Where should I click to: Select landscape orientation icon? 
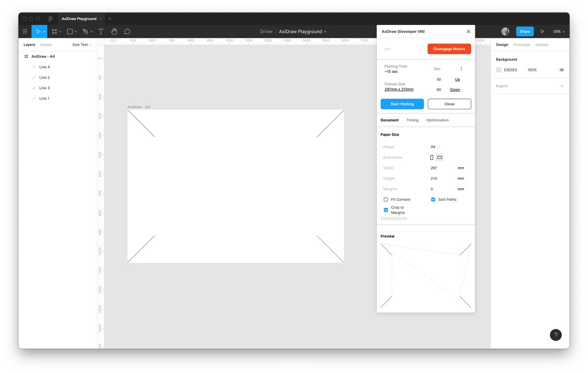[440, 157]
